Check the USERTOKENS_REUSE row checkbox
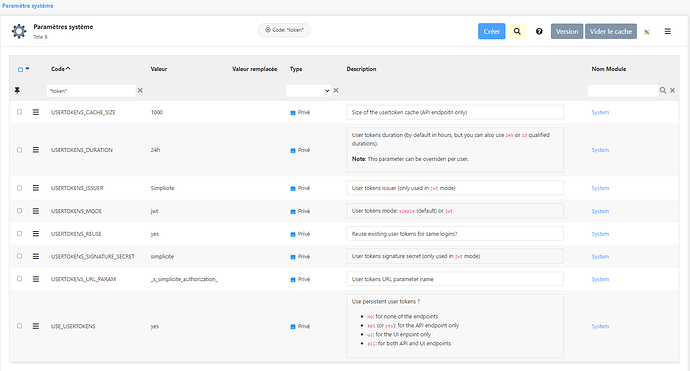The width and height of the screenshot is (690, 371). (x=19, y=233)
